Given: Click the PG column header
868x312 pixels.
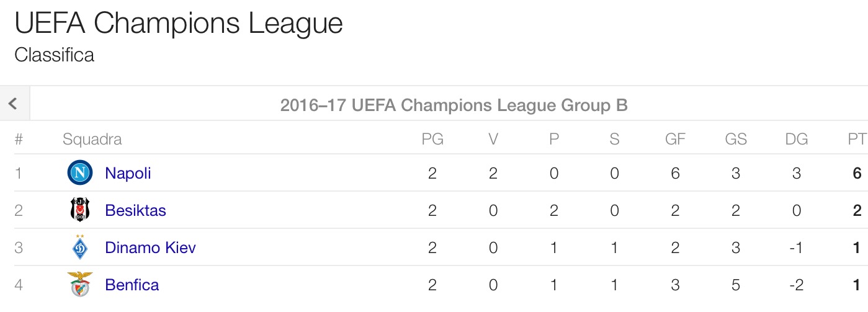Looking at the screenshot, I should click(432, 140).
